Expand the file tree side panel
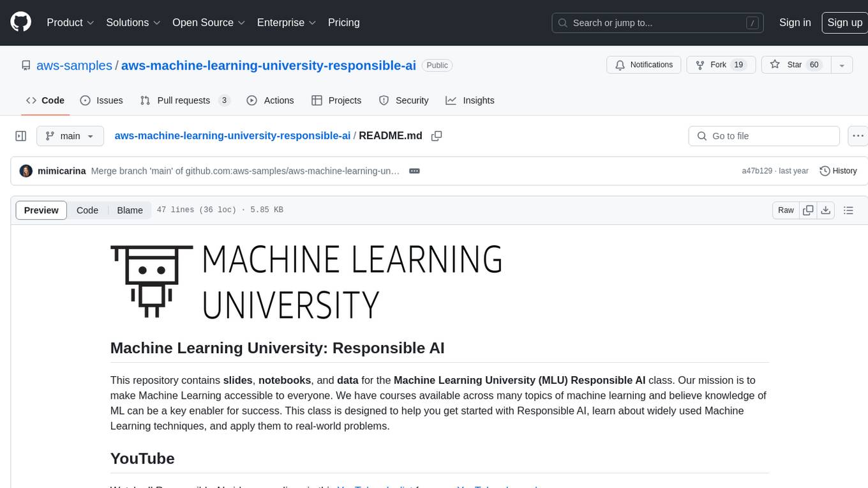868x488 pixels. 21,136
